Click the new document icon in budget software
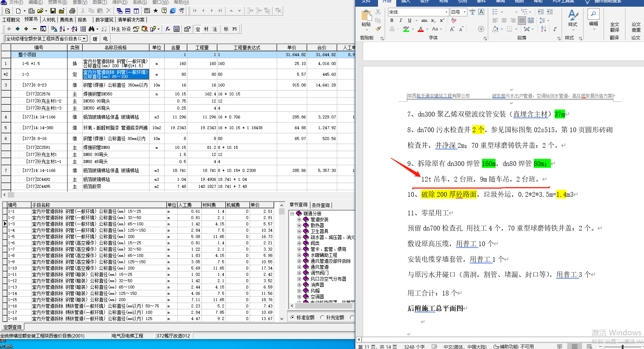This screenshot has height=349, width=644. [18, 11]
